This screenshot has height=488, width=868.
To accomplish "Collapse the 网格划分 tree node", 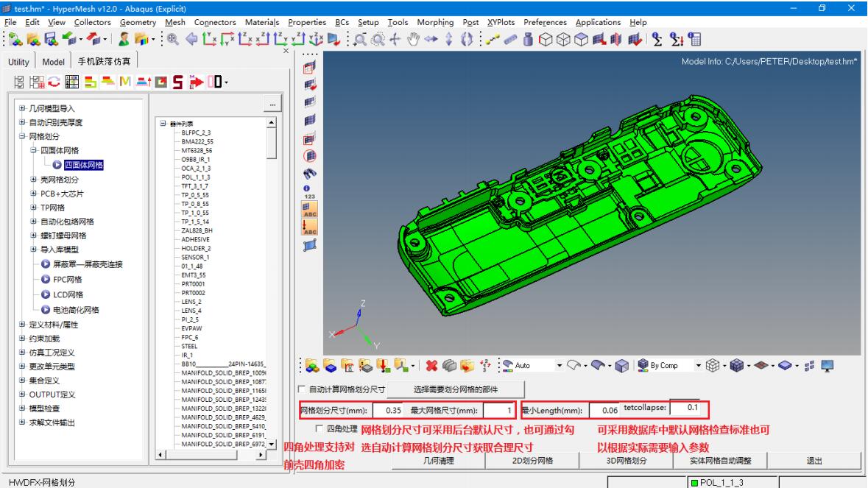I will [22, 135].
